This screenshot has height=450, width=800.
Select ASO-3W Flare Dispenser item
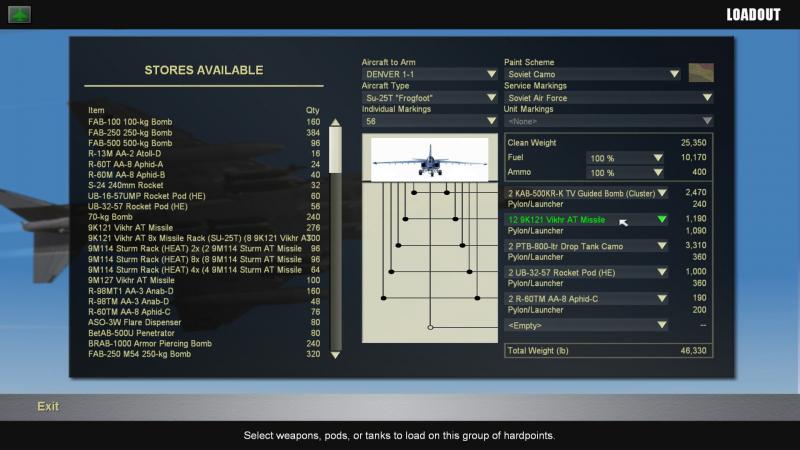(204, 322)
